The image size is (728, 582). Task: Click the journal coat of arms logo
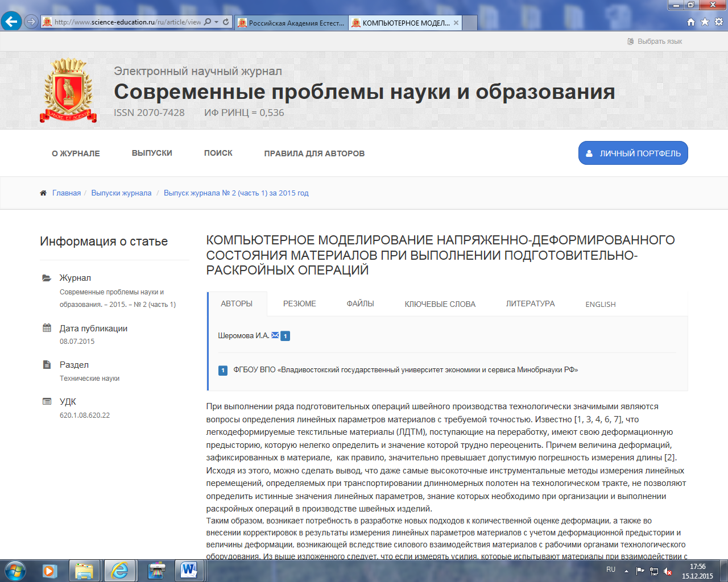coord(68,90)
